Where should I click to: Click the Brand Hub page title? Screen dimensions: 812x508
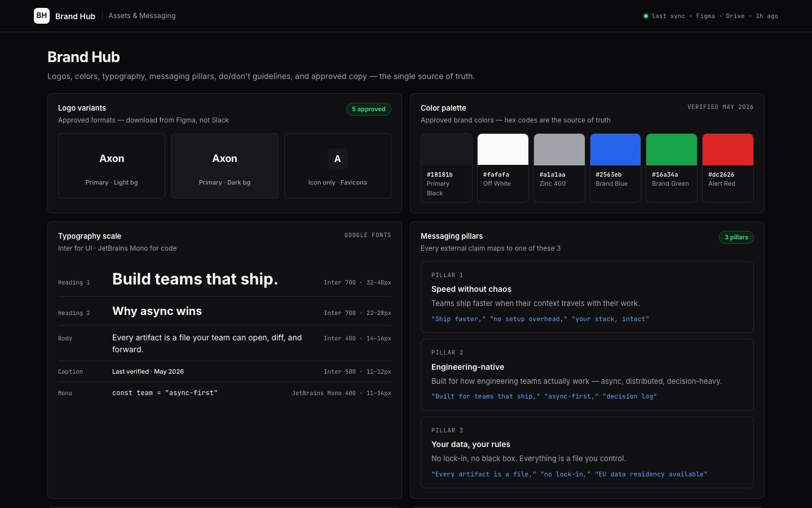click(x=83, y=57)
